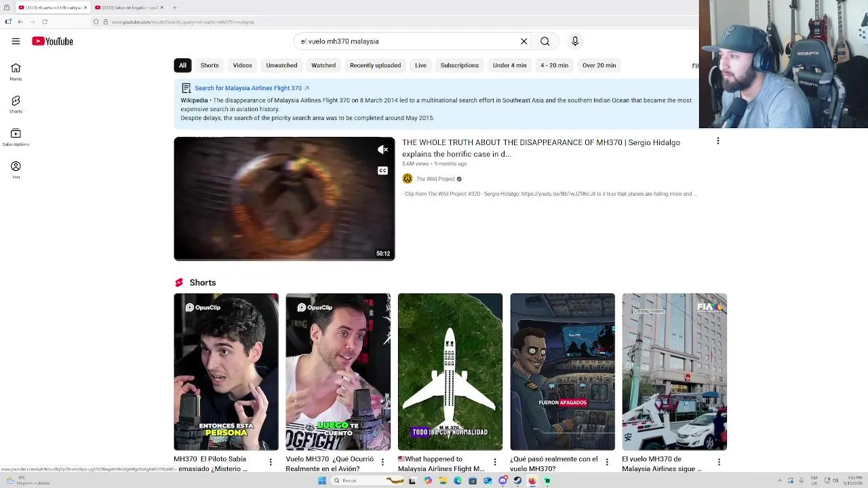Open the Microsoft Store taskbar icon
The height and width of the screenshot is (488, 868).
coord(473,481)
